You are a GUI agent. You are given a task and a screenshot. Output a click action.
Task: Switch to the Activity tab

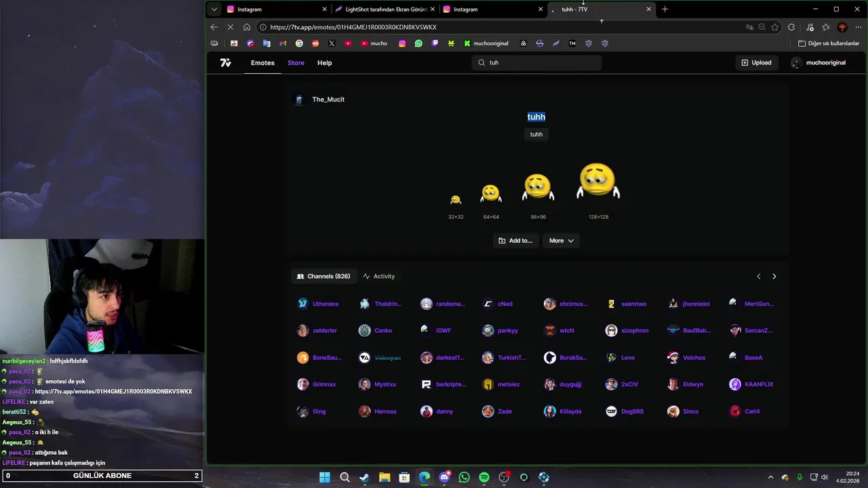pyautogui.click(x=378, y=277)
